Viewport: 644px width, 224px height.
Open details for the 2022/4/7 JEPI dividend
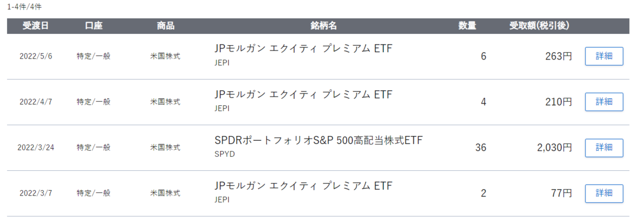coord(604,102)
